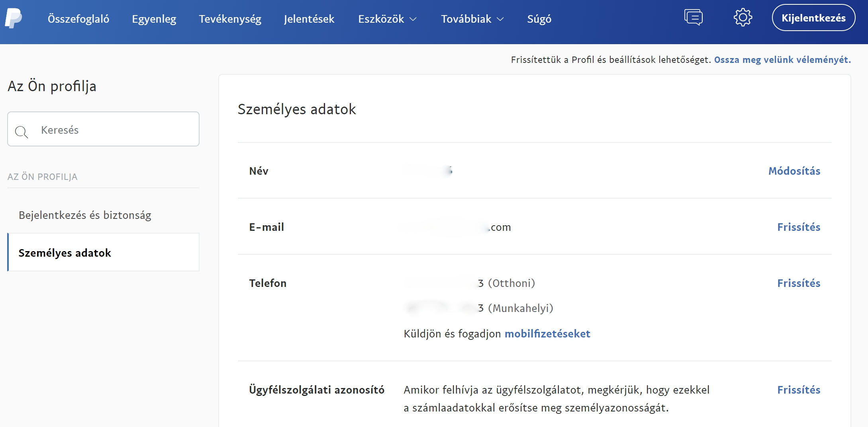Click Frissítés in the E-mail row
868x427 pixels.
click(x=798, y=227)
